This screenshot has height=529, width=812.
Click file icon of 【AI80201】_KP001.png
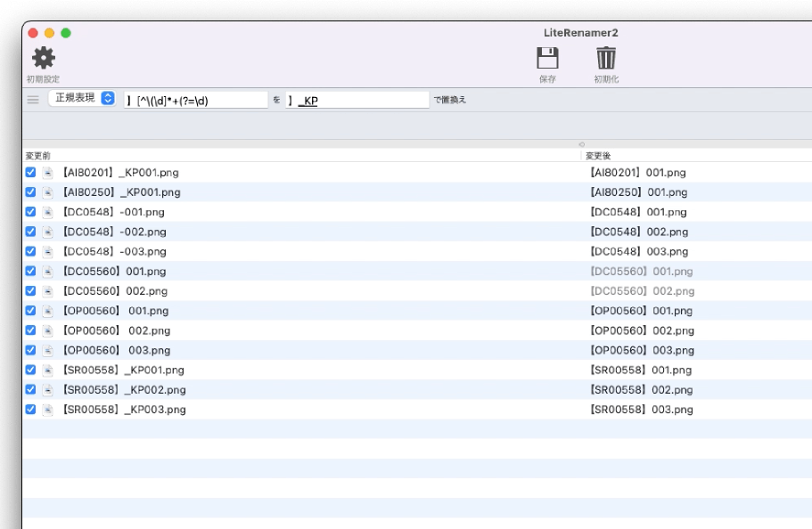tap(48, 173)
